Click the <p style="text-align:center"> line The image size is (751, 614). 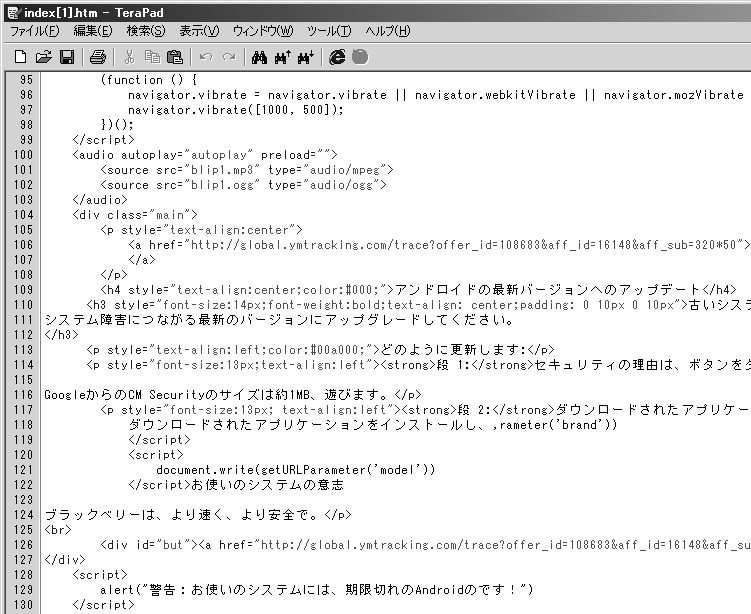(x=202, y=230)
